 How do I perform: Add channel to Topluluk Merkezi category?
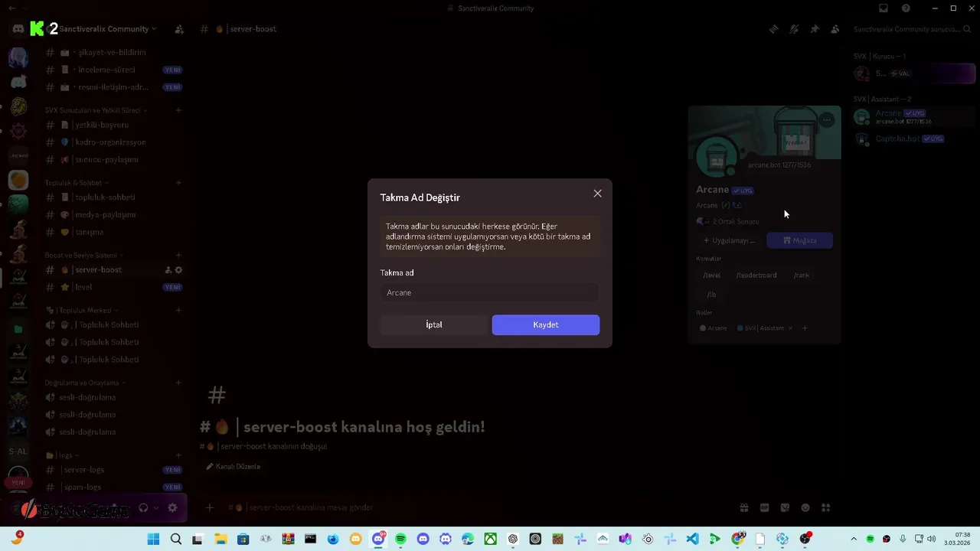tap(178, 310)
